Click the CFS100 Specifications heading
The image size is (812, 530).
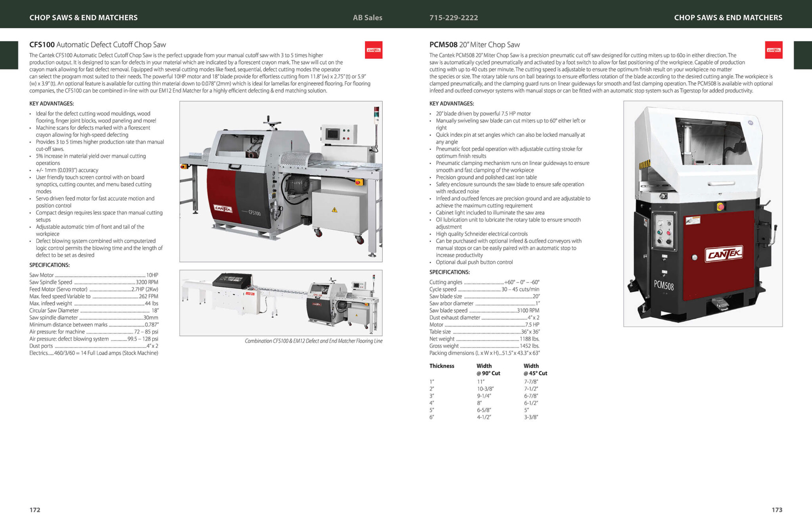click(x=50, y=265)
